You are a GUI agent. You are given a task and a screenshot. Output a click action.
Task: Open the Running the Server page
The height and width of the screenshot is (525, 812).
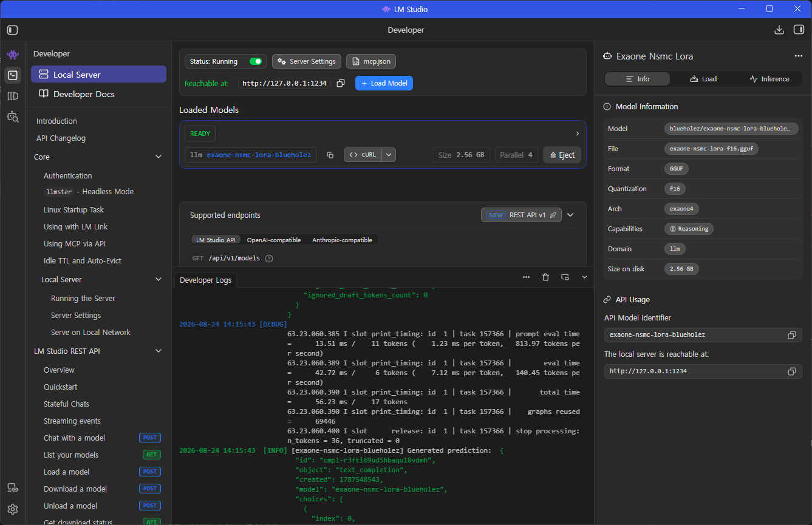point(83,298)
